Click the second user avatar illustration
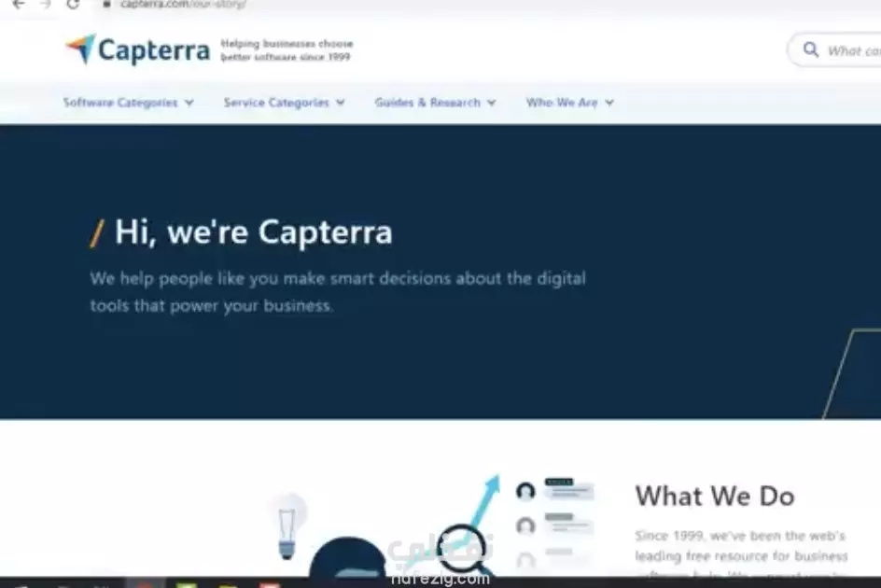The width and height of the screenshot is (881, 588). [x=525, y=526]
